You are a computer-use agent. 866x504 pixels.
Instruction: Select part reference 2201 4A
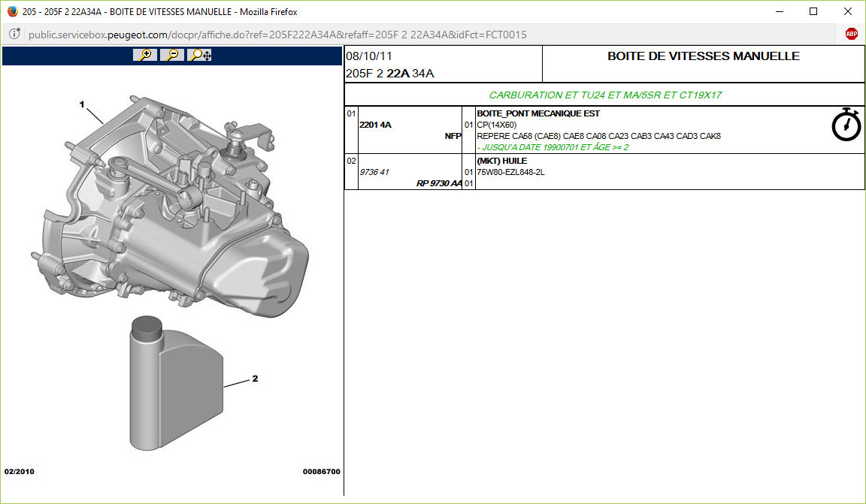(375, 125)
